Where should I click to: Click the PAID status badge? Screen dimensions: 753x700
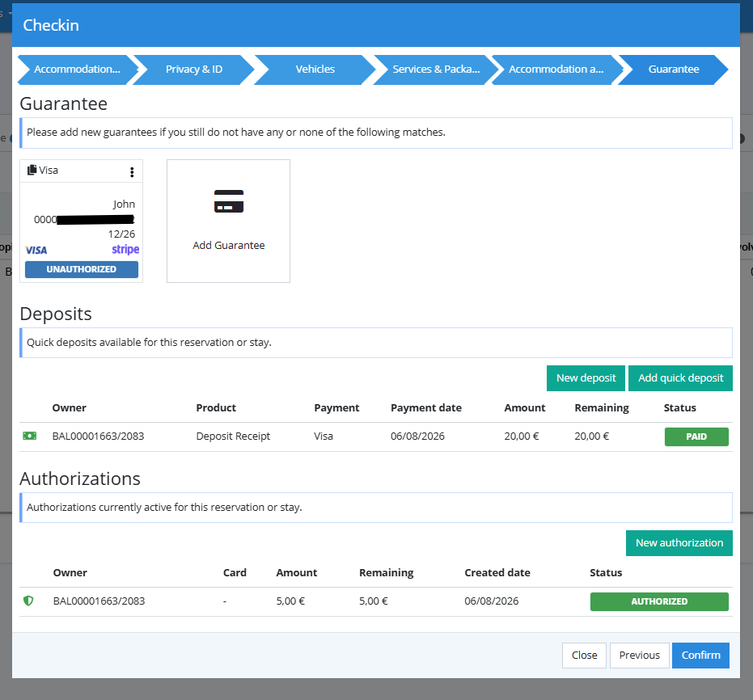pos(696,436)
